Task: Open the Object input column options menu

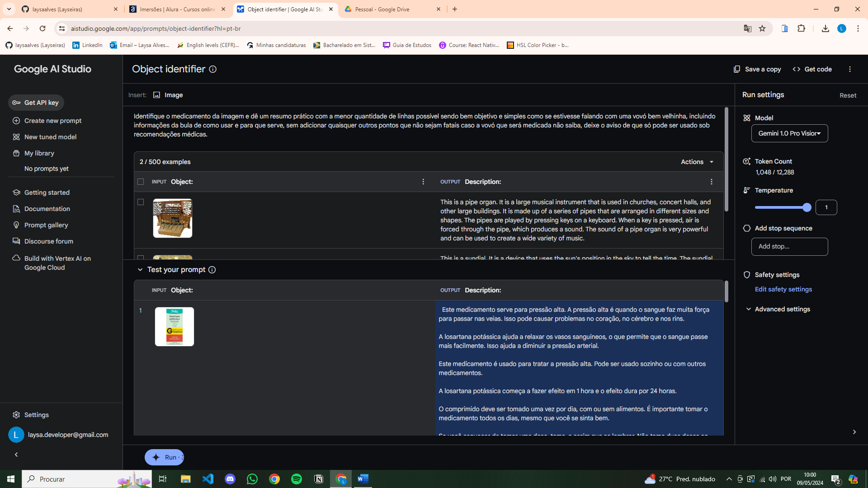Action: 423,182
